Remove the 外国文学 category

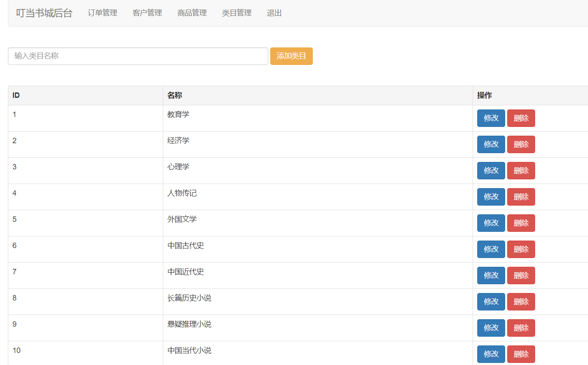click(521, 223)
